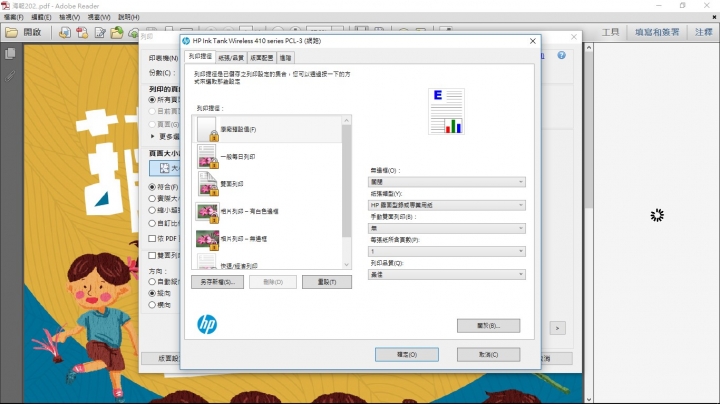Open 注釋 pane
Screen dimensions: 720x404
pyautogui.click(x=703, y=32)
